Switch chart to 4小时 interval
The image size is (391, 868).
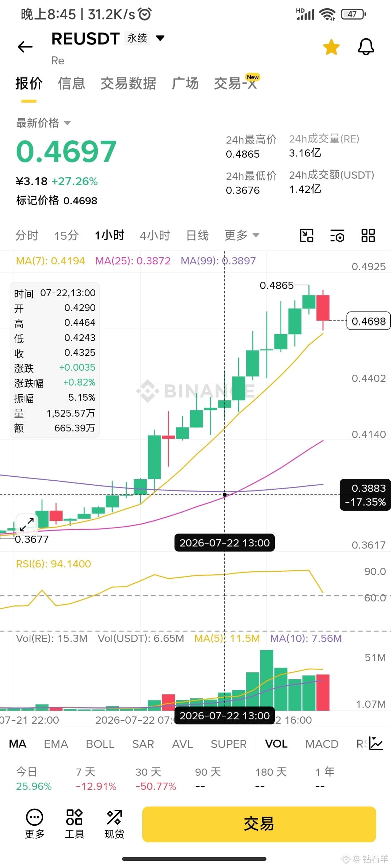point(155,235)
